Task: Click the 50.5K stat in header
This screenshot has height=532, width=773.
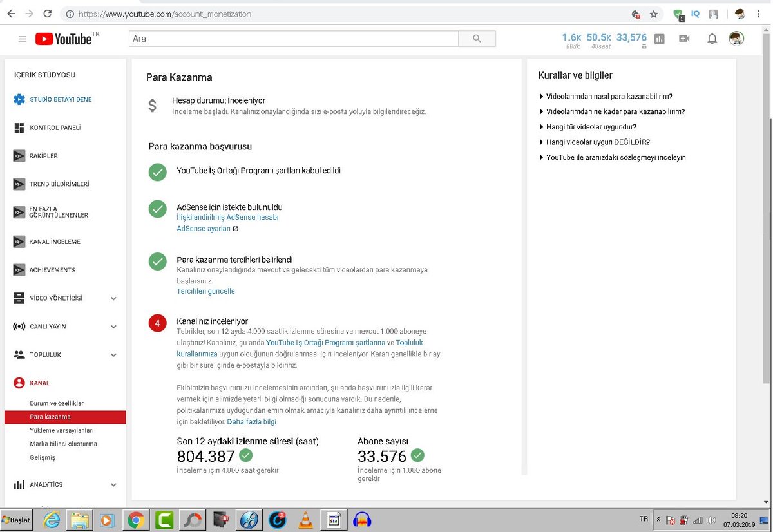Action: click(x=599, y=38)
